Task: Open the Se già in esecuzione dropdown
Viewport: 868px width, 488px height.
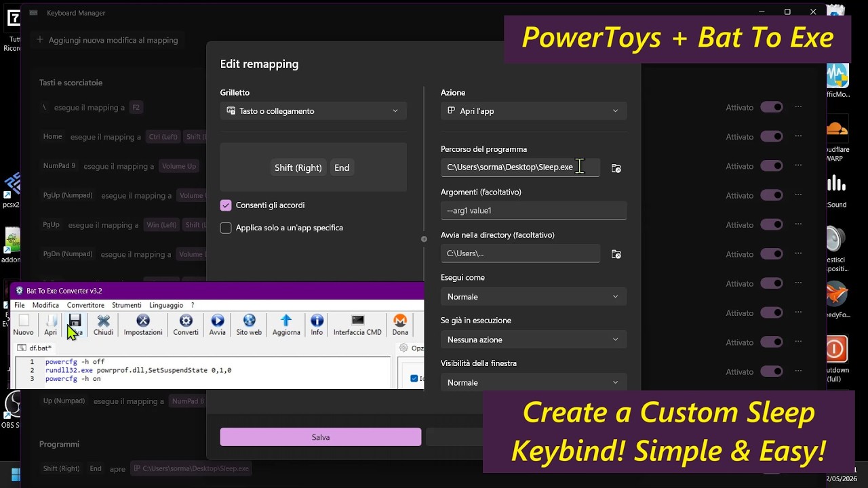Action: [x=534, y=340]
